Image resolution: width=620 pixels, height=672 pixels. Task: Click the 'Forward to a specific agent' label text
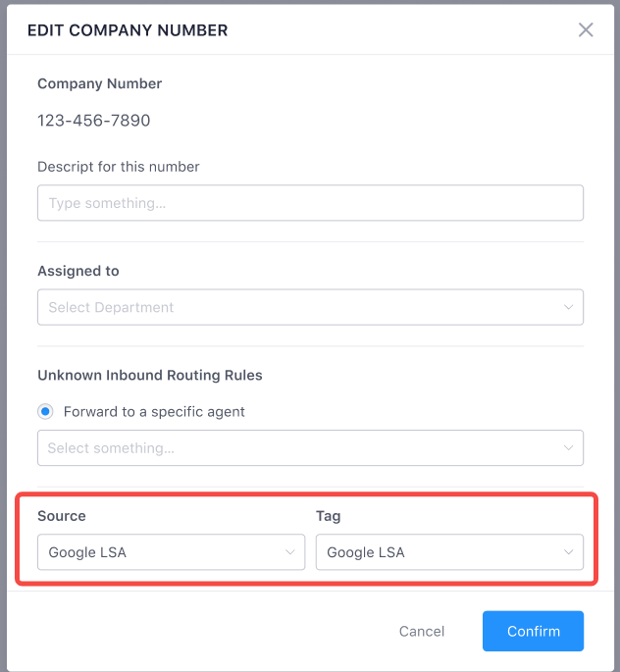(x=154, y=411)
